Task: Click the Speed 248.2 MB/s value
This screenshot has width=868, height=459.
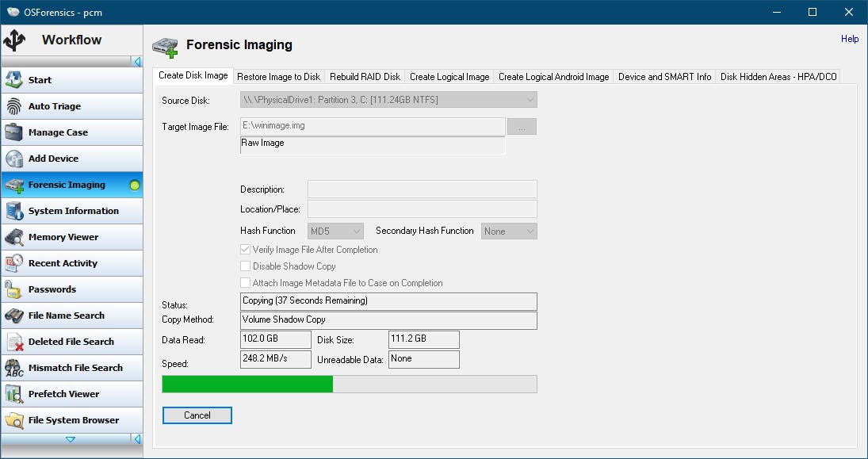Action: pos(276,359)
